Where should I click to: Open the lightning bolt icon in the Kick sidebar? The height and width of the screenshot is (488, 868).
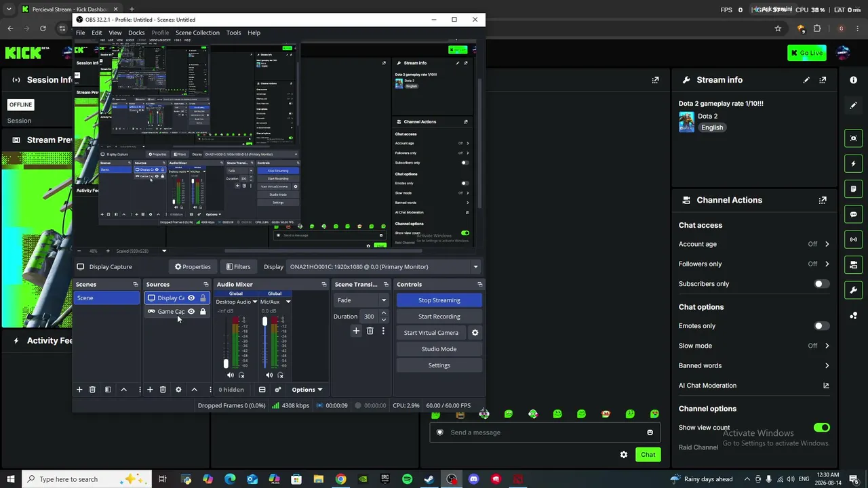(x=854, y=163)
